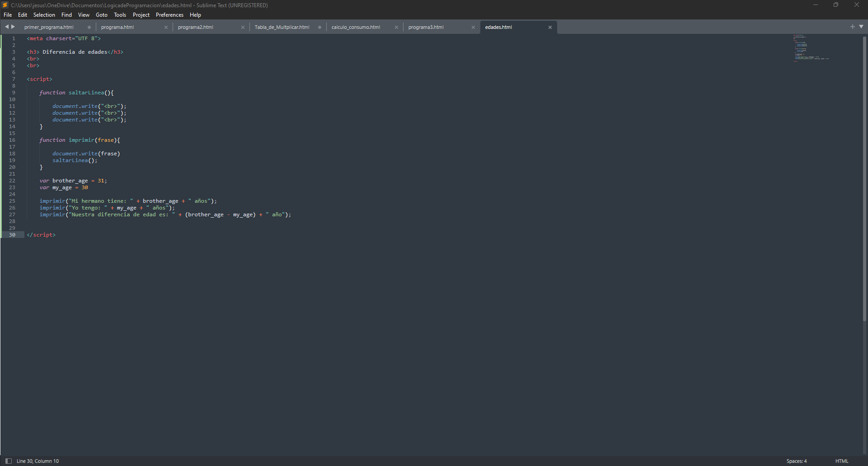
Task: Restore down the Sublime Text window
Action: [x=836, y=5]
